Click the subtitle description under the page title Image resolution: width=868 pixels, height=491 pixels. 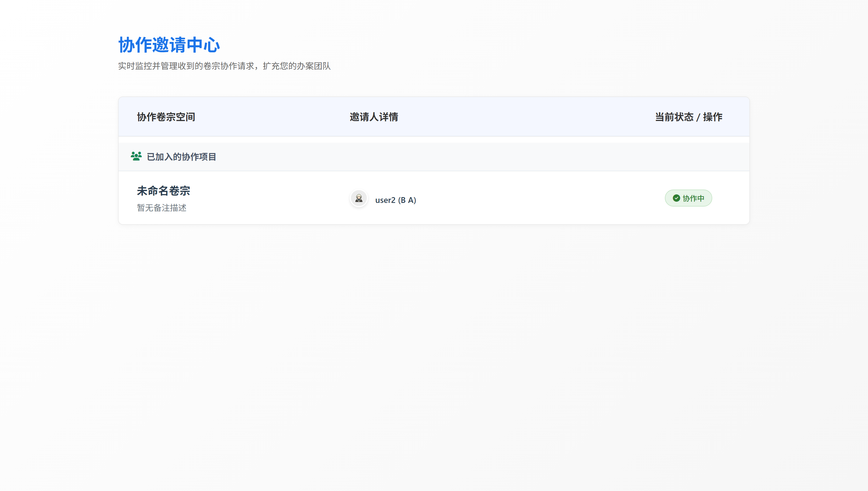[x=224, y=66]
